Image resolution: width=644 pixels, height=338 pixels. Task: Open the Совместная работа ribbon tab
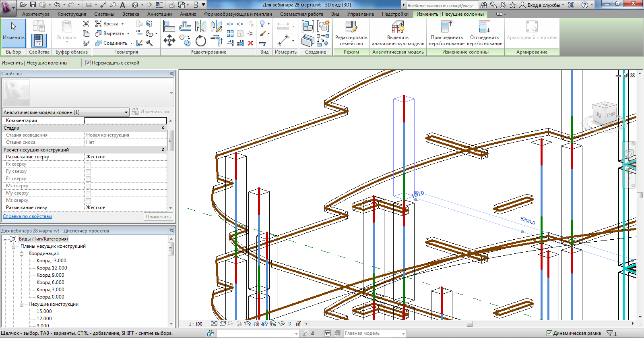tap(301, 14)
